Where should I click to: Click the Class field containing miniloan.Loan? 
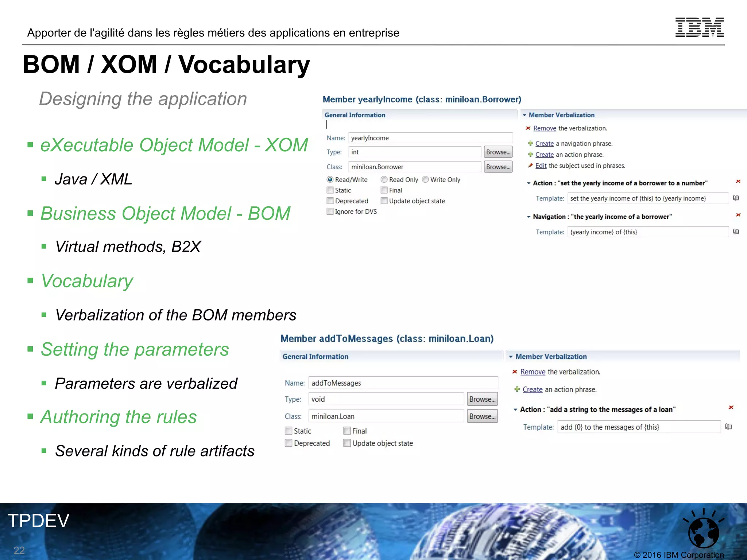pos(386,416)
